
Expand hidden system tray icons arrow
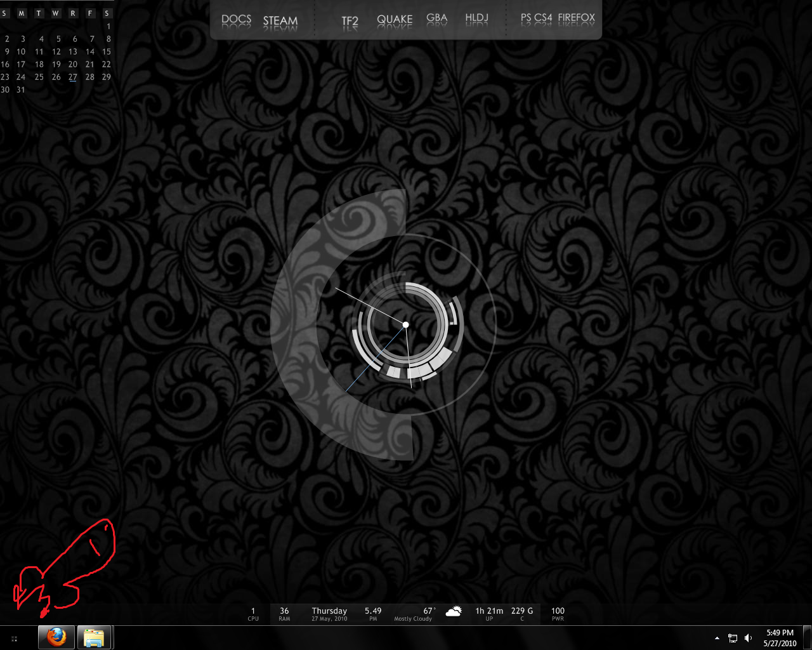[717, 638]
